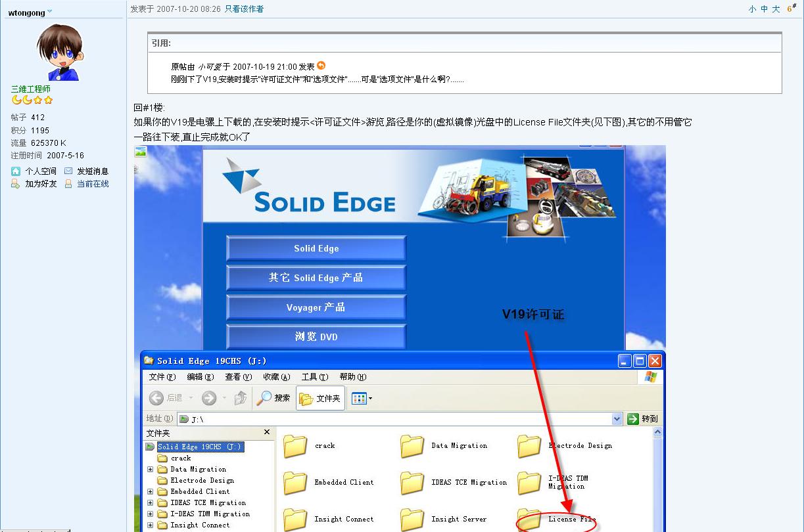The width and height of the screenshot is (804, 532).
Task: Set font size to 小
Action: tap(752, 9)
